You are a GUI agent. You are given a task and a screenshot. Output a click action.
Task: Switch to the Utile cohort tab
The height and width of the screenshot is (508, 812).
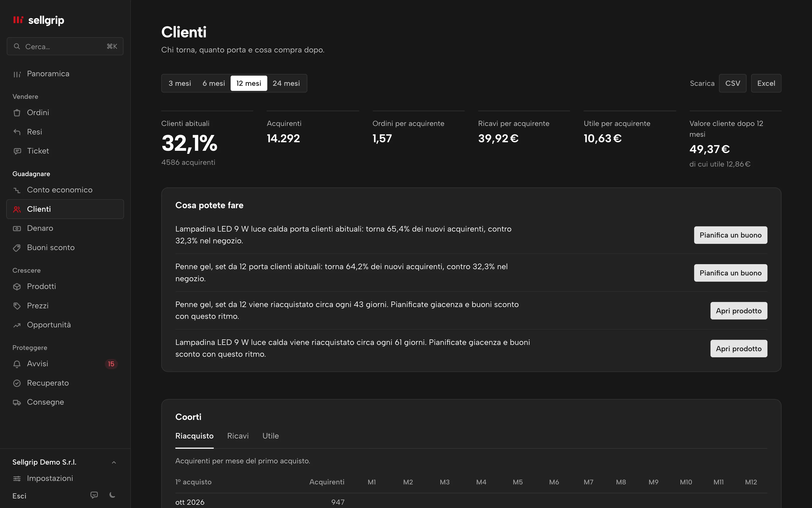click(270, 436)
